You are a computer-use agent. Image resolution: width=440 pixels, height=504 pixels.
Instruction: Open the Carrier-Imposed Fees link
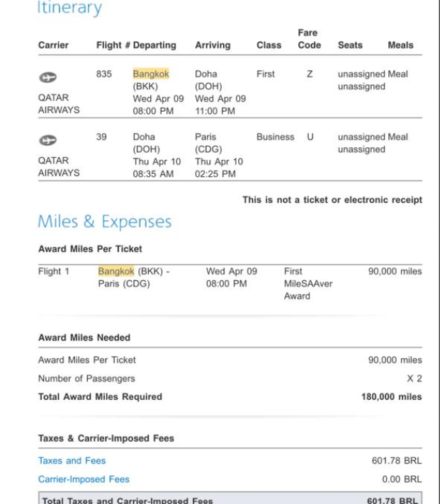[84, 479]
